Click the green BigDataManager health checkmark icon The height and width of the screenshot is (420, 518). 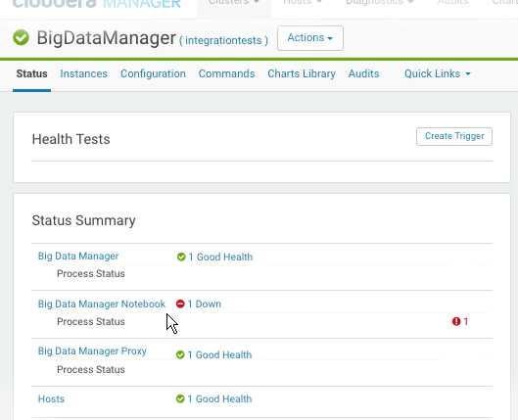(22, 37)
